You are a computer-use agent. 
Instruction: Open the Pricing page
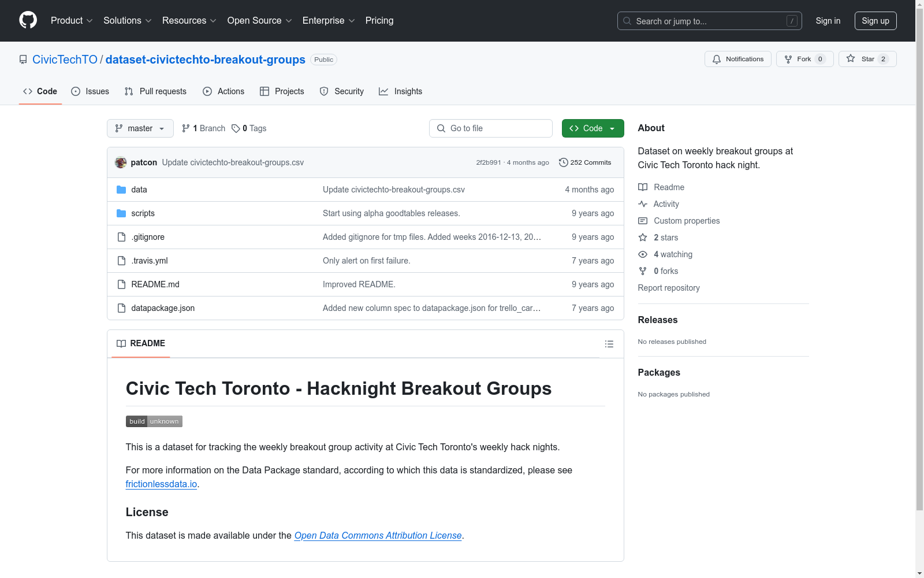point(379,21)
